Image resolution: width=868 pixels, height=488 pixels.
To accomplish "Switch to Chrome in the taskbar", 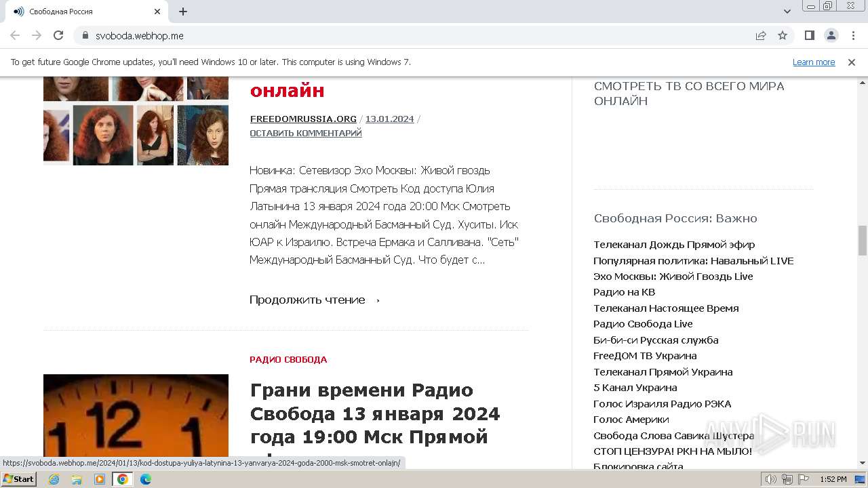I will [x=123, y=479].
